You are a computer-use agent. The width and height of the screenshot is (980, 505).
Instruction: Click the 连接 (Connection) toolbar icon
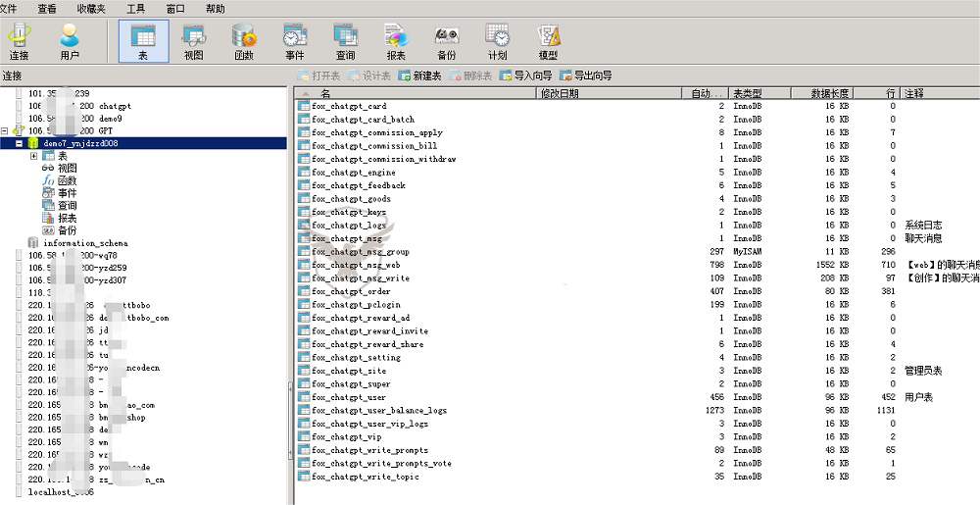(19, 42)
